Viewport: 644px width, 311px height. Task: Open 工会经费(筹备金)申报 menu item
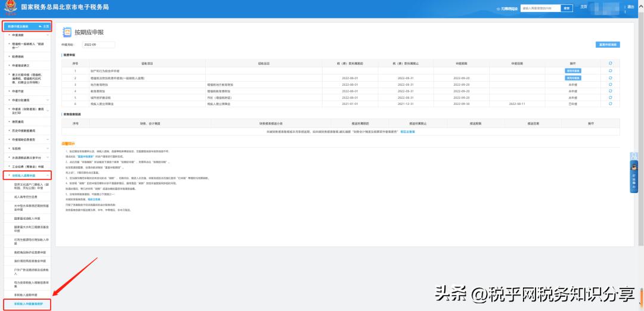(x=27, y=167)
